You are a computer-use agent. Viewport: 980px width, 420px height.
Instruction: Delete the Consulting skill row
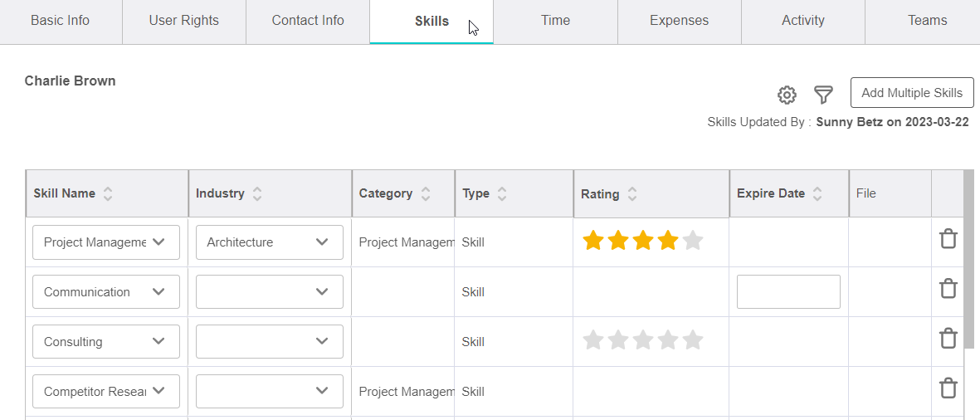[948, 339]
